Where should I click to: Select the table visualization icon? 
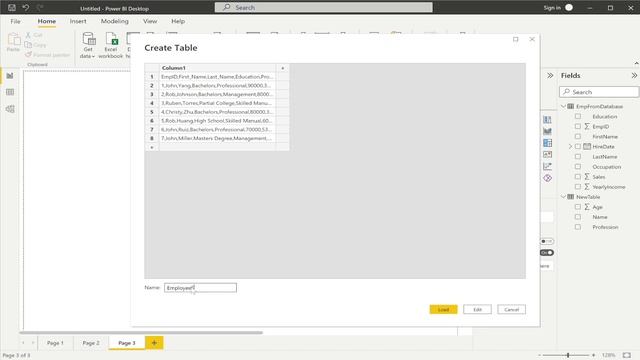[547, 143]
